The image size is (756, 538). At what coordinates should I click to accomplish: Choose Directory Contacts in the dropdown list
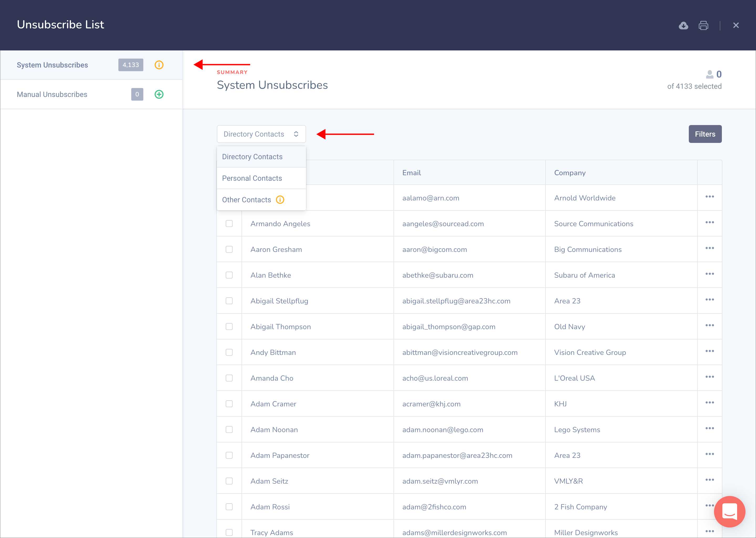261,157
